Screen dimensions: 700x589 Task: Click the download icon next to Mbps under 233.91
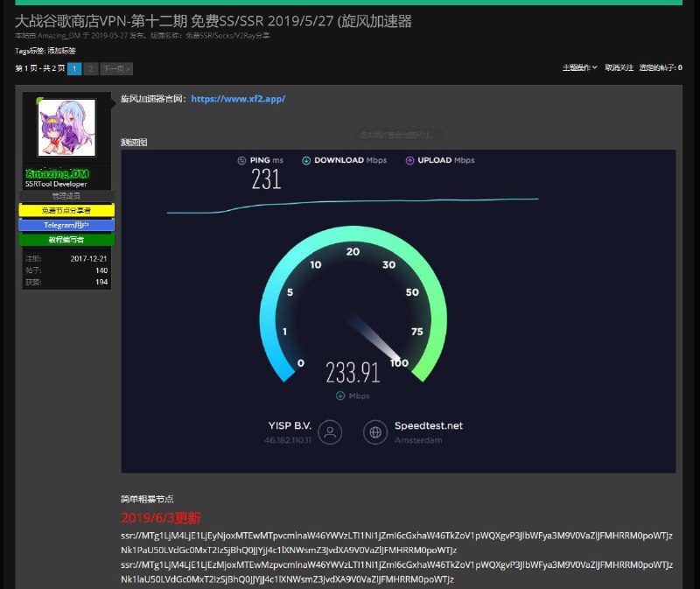(x=340, y=396)
